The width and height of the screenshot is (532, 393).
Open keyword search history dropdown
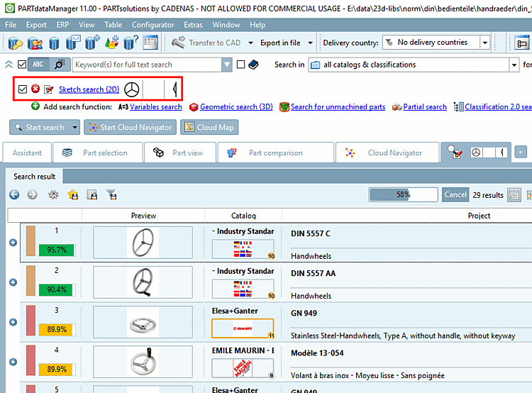[227, 65]
